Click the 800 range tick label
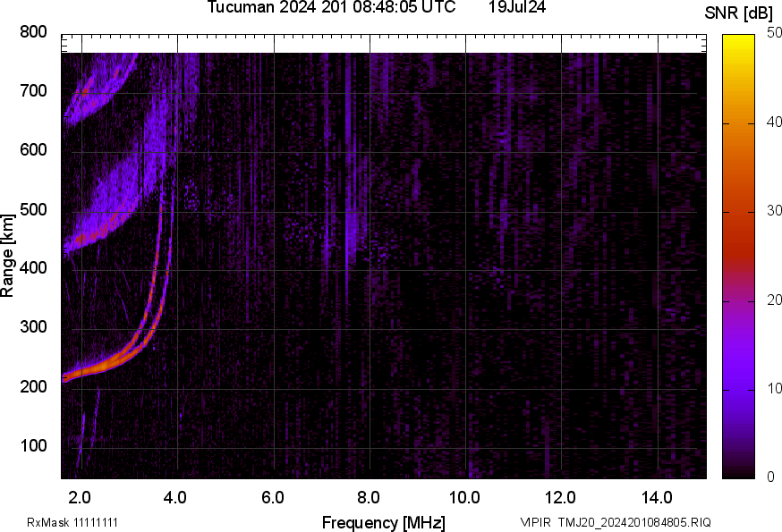The image size is (782, 532). pyautogui.click(x=33, y=32)
